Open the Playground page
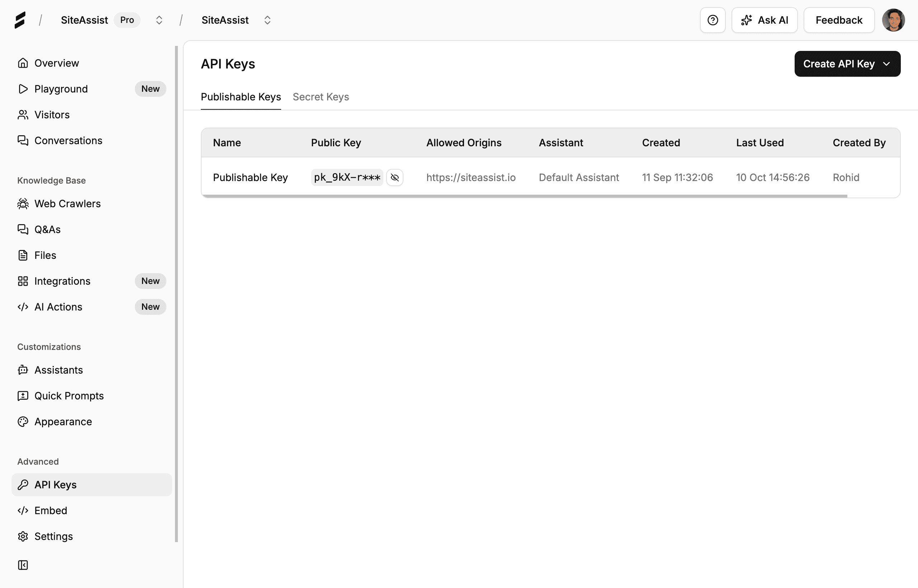918x588 pixels. coord(61,89)
